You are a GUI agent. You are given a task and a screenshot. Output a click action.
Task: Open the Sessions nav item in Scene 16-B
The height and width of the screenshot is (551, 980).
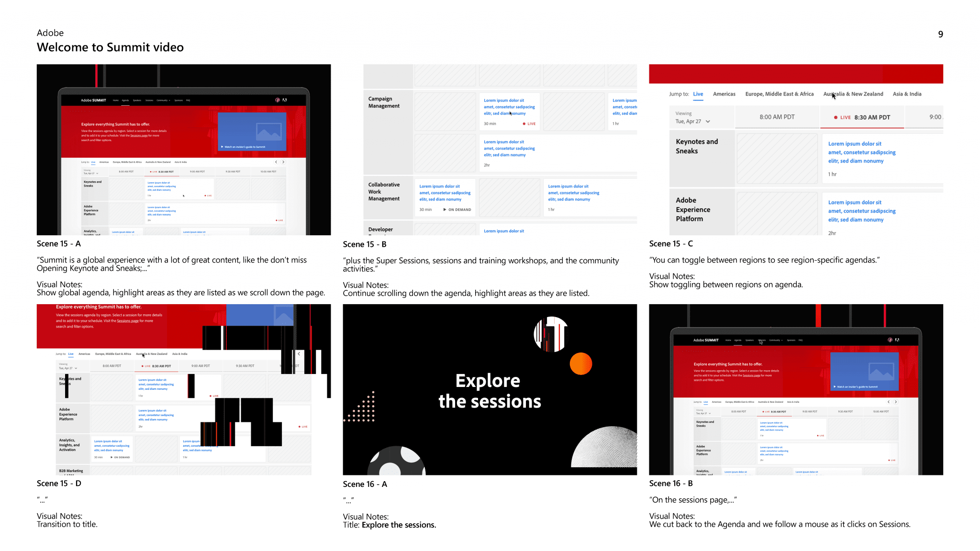click(762, 340)
